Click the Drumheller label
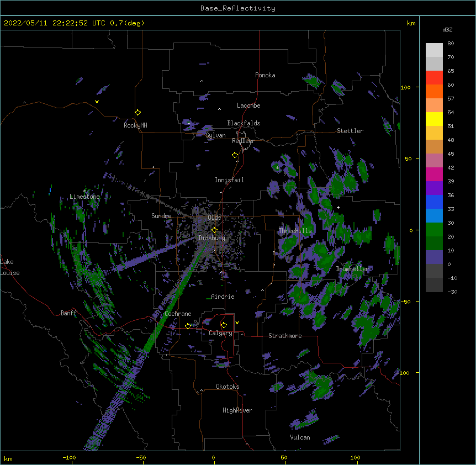Viewport: 476px width, 465px height. (x=352, y=269)
